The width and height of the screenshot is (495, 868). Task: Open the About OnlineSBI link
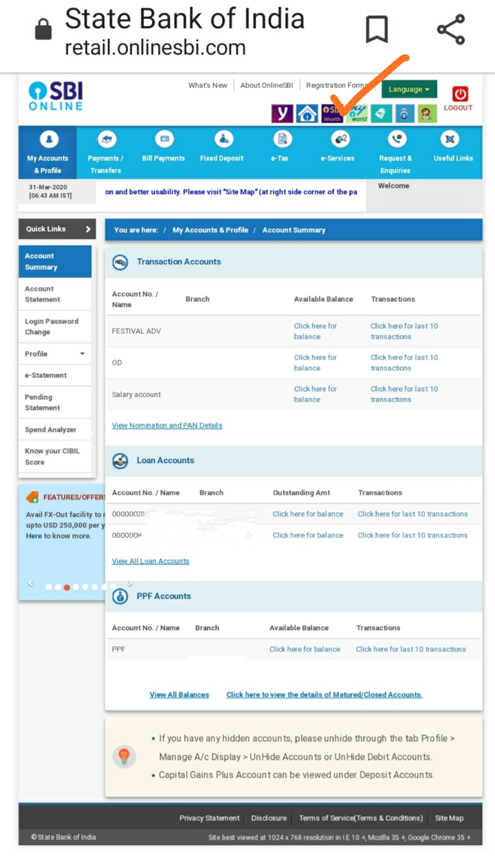[266, 85]
